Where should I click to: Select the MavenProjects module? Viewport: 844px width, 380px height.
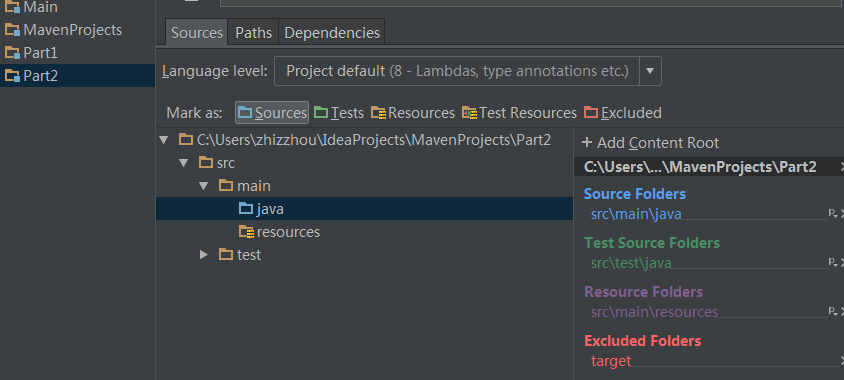pyautogui.click(x=64, y=30)
